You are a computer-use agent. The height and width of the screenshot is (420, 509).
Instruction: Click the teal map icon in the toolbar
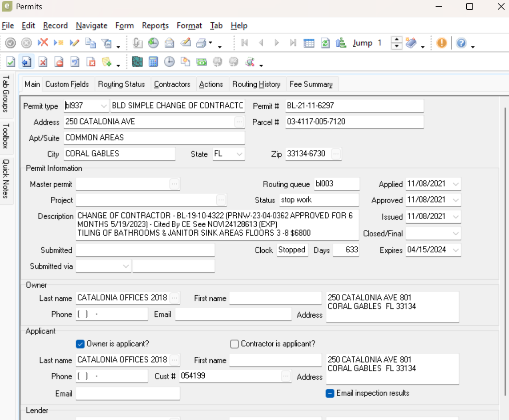point(137,62)
